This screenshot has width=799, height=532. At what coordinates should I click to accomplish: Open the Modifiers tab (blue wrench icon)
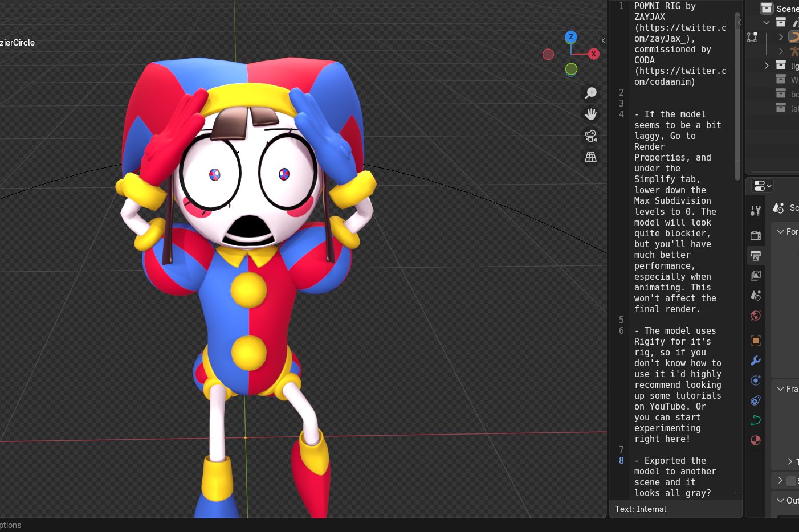[x=756, y=361]
